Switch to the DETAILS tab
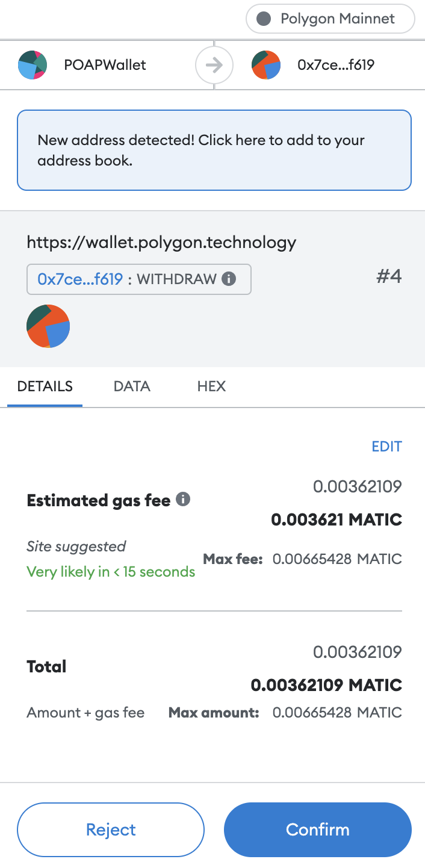Screen dimensions: 425x868 click(x=45, y=386)
